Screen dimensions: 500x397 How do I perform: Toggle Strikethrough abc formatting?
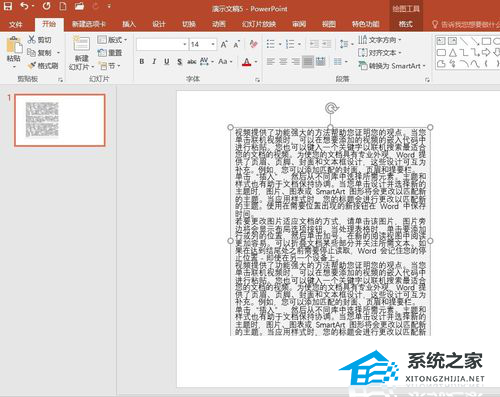point(192,62)
